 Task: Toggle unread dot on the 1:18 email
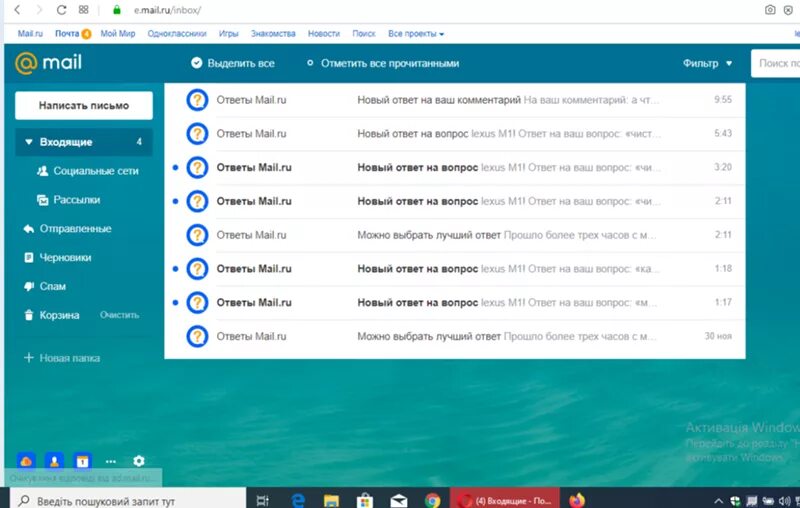pyautogui.click(x=176, y=269)
